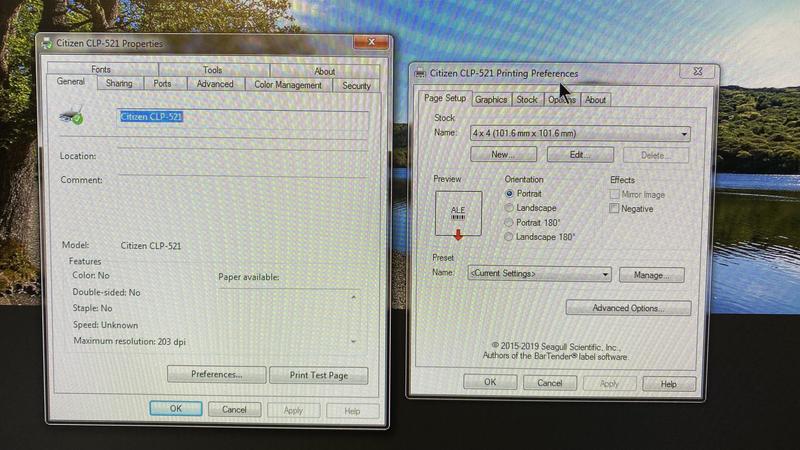The image size is (800, 450).
Task: Click Print Test Page
Action: [318, 376]
